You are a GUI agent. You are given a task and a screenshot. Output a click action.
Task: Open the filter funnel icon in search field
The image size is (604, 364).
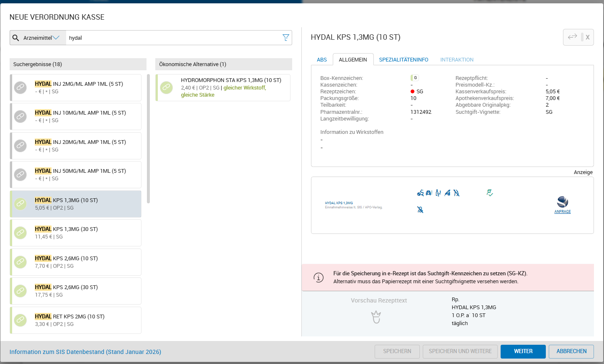point(286,38)
